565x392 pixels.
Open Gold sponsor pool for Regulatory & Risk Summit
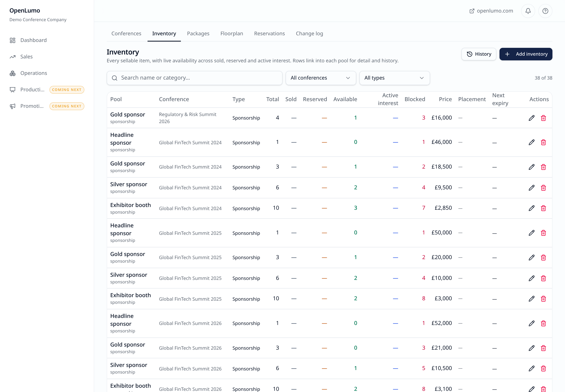(x=128, y=114)
